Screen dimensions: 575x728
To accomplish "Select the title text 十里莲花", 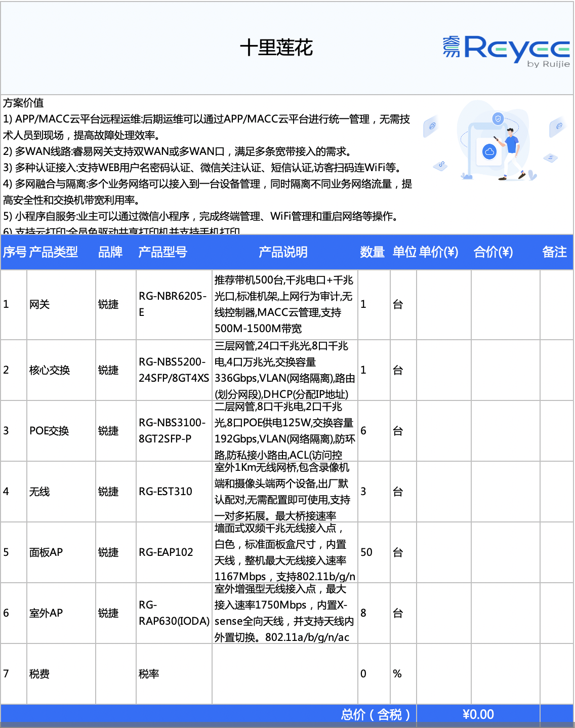I will [276, 48].
